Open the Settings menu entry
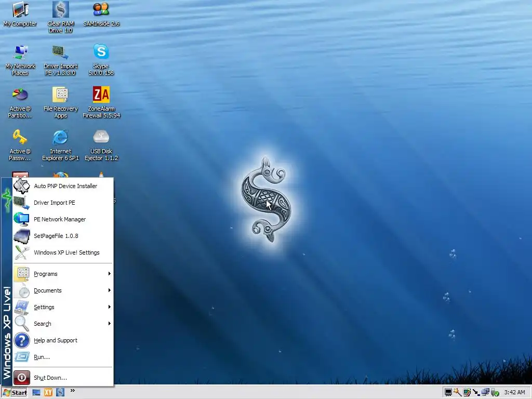The image size is (532, 399). [x=63, y=307]
